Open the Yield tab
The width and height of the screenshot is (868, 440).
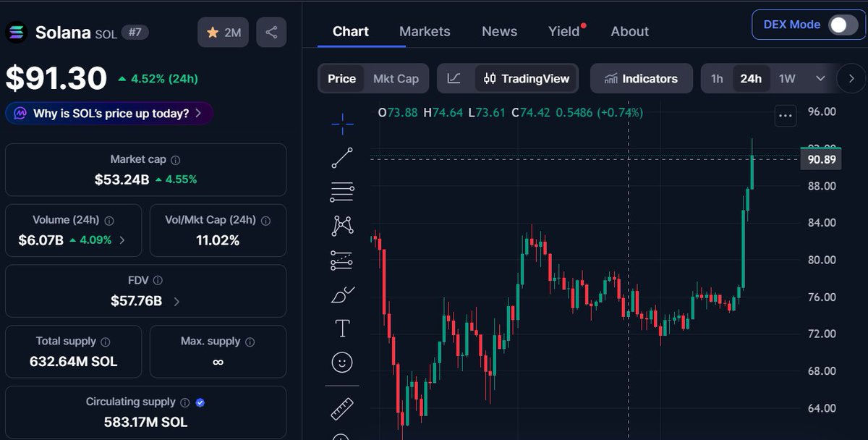(564, 31)
